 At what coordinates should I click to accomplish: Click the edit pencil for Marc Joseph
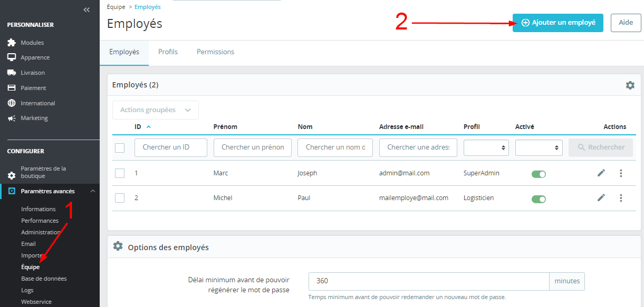(x=601, y=173)
